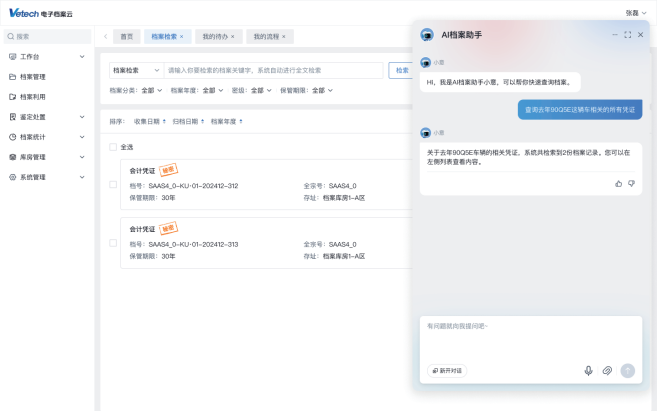Open the 档案分类 filter dropdown
The height and width of the screenshot is (411, 657).
click(152, 90)
